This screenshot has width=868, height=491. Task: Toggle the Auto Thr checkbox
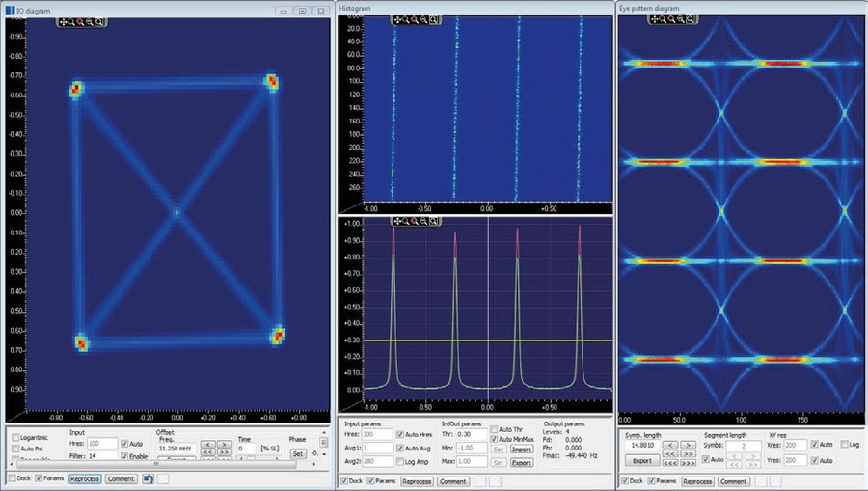494,429
